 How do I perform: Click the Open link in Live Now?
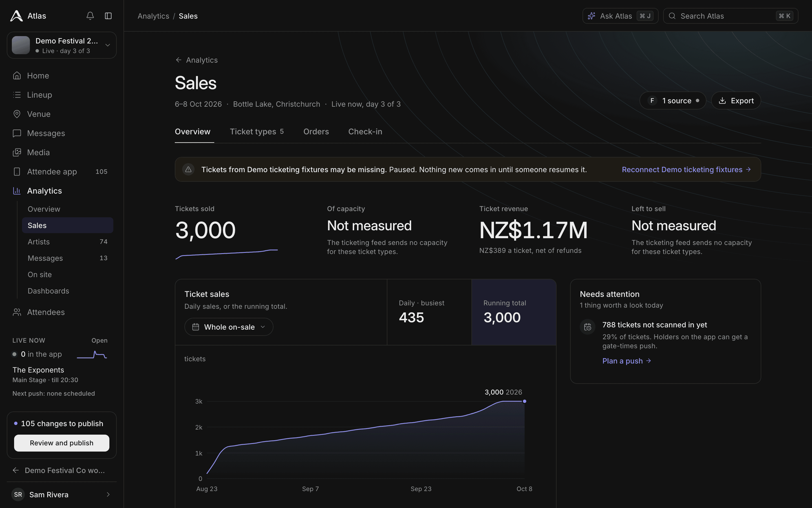tap(99, 340)
